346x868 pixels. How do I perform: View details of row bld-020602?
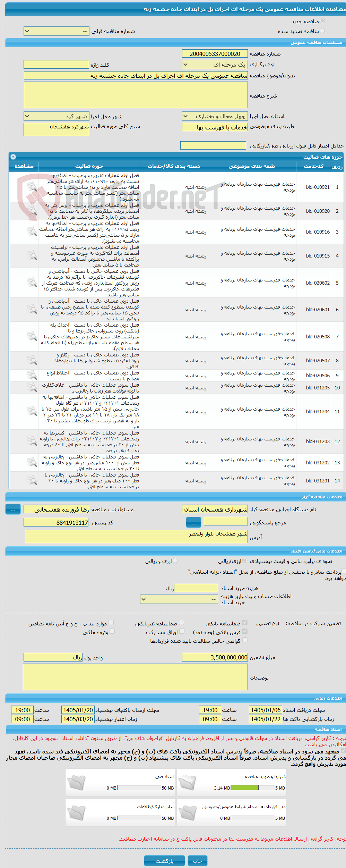pos(32,283)
